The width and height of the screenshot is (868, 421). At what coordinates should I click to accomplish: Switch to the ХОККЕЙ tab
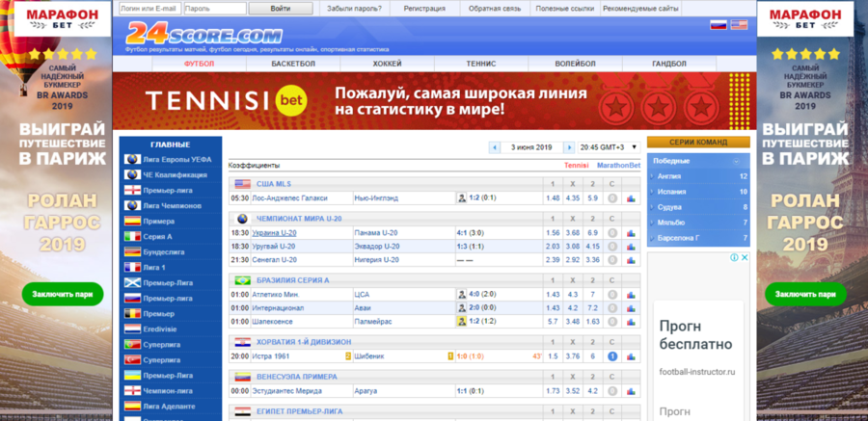[x=387, y=64]
